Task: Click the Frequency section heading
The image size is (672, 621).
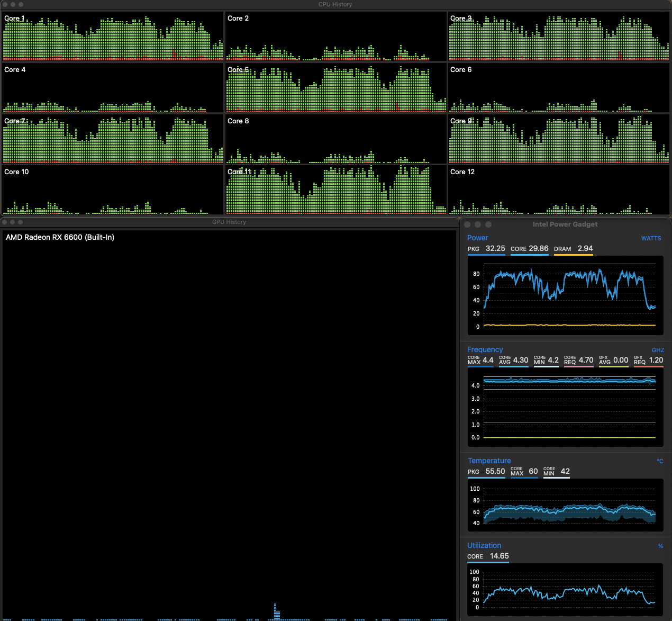Action: 485,349
